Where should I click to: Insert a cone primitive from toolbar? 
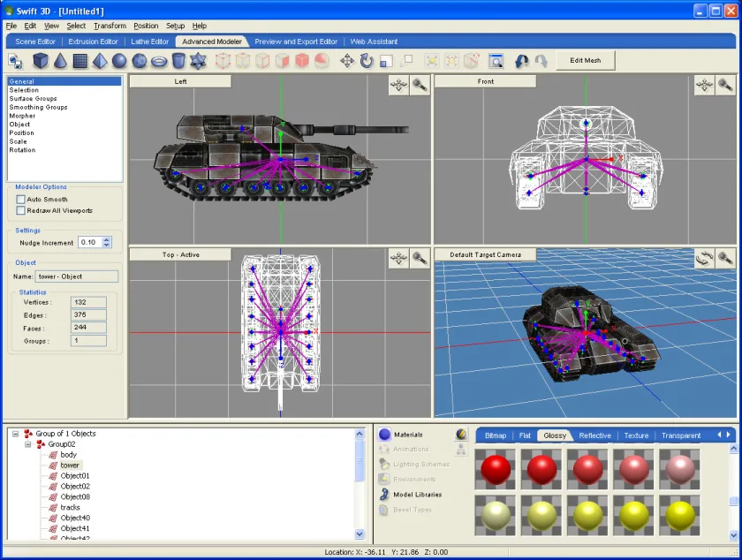tap(60, 61)
